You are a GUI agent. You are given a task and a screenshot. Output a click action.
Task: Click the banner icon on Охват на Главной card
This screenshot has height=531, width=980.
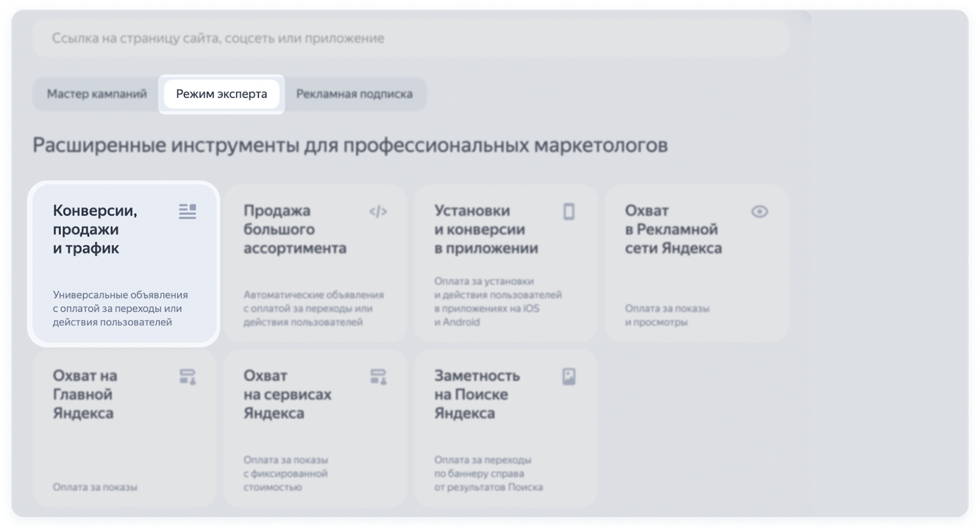click(x=188, y=377)
